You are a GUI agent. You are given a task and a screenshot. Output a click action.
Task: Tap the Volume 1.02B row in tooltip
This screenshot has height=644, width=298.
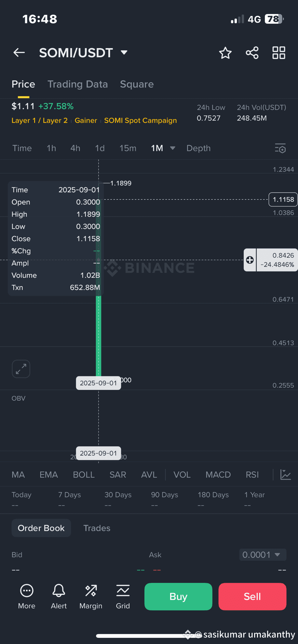click(56, 275)
